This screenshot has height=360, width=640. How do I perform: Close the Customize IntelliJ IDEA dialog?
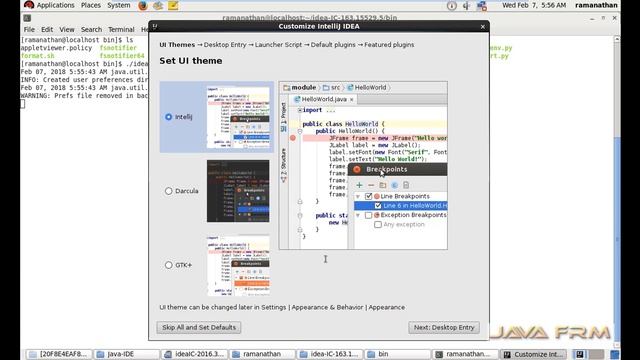coord(483,27)
